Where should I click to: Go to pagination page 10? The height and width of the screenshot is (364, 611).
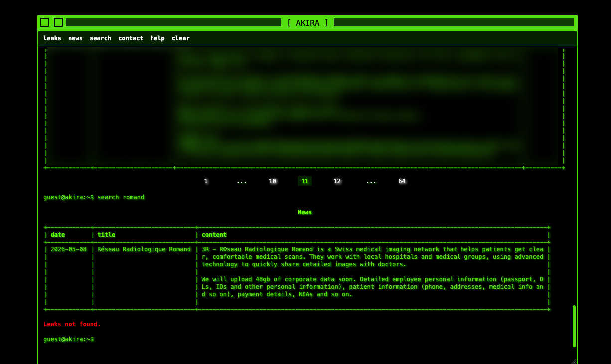pos(273,181)
